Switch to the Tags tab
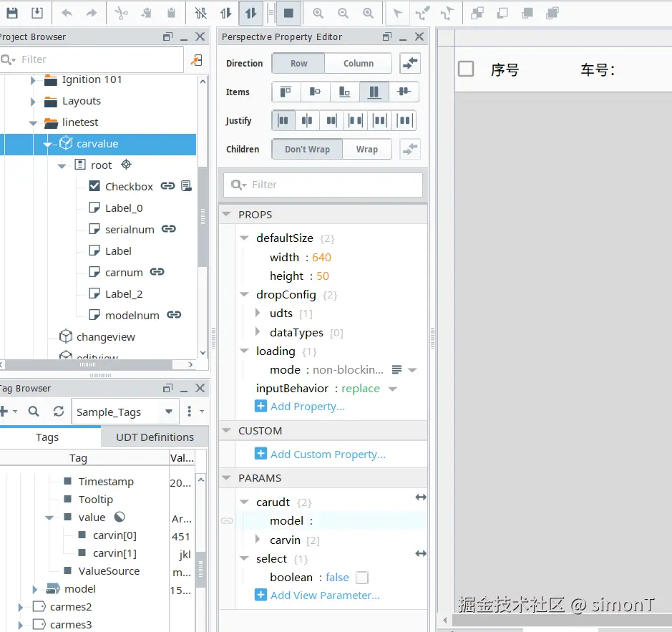The width and height of the screenshot is (672, 632). (47, 437)
